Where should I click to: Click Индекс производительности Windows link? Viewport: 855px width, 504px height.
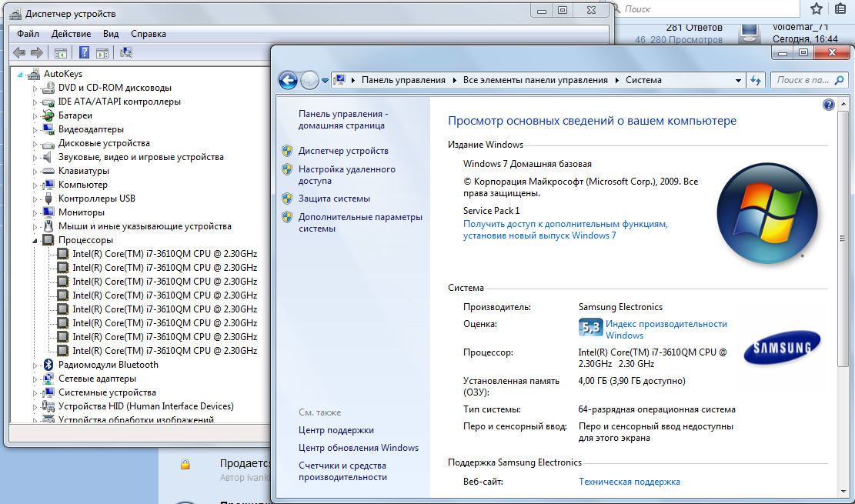click(666, 329)
